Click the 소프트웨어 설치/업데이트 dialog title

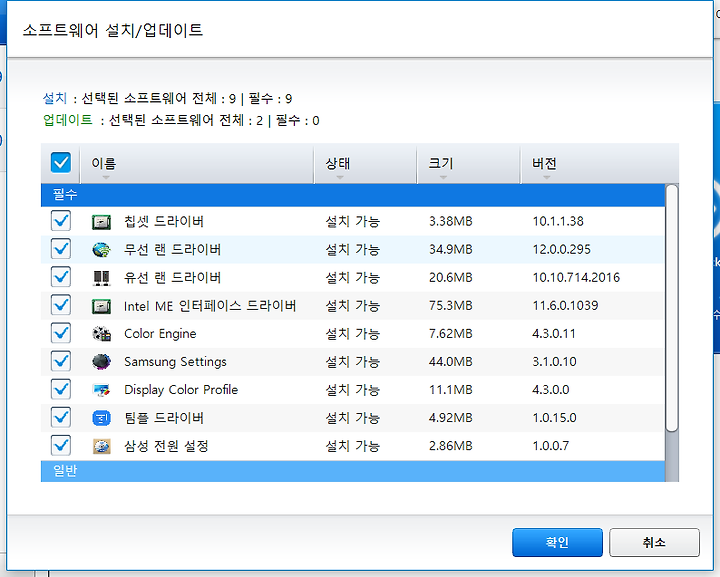[112, 30]
